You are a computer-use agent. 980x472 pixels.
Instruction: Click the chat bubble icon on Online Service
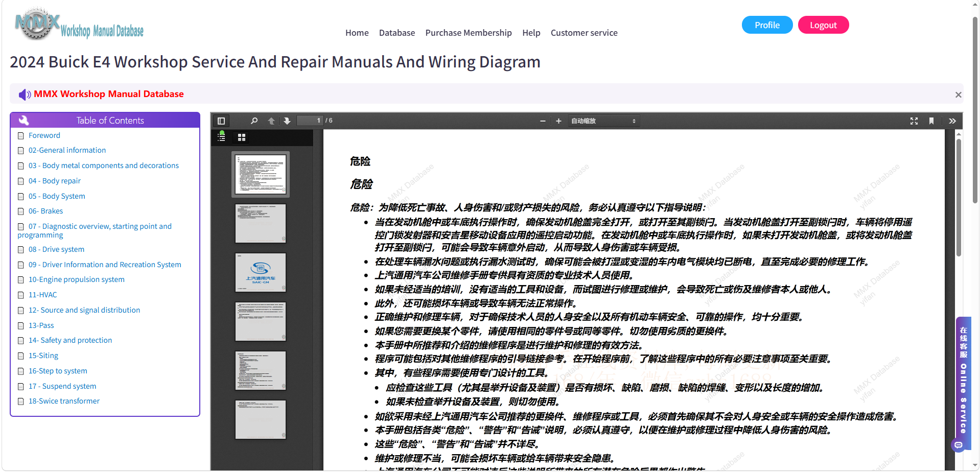tap(959, 445)
